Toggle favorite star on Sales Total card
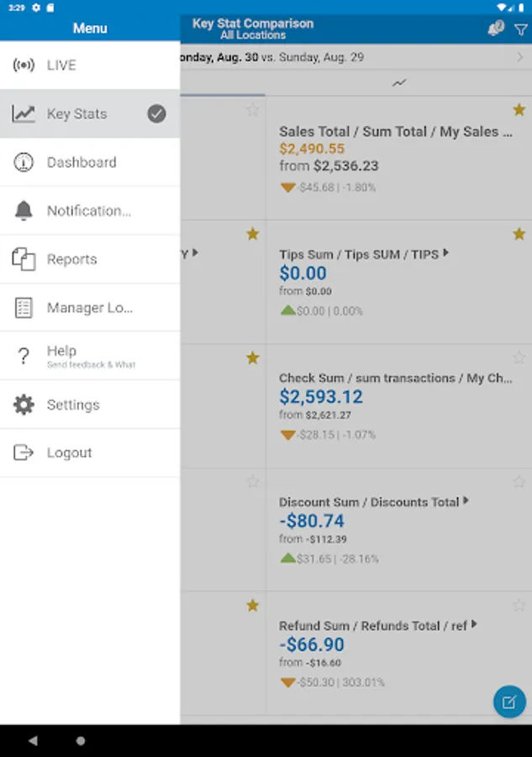Screen dimensions: 532x757 519,110
